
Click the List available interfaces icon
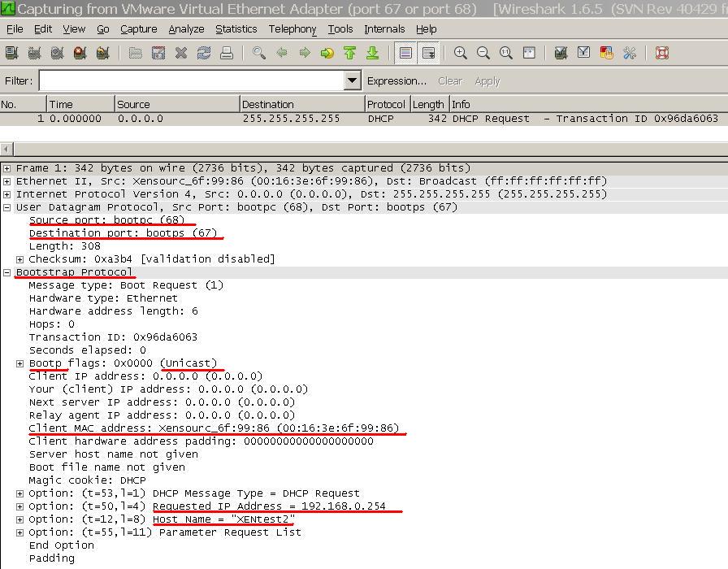pyautogui.click(x=10, y=52)
